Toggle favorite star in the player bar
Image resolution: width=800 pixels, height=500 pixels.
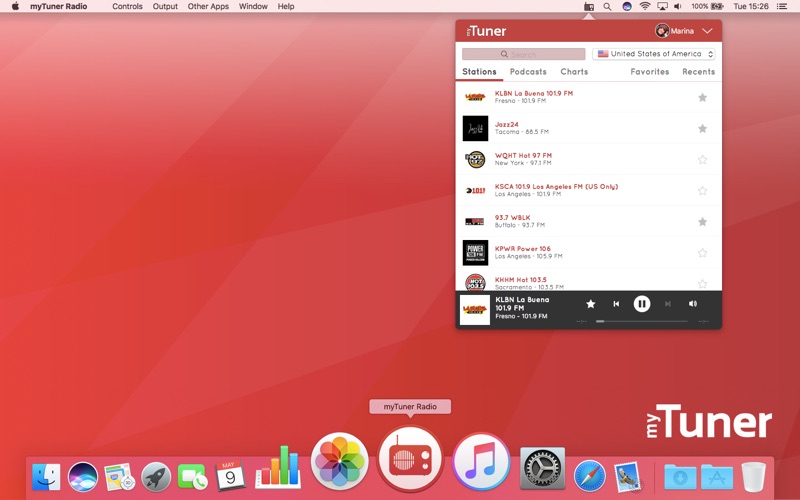(x=591, y=304)
